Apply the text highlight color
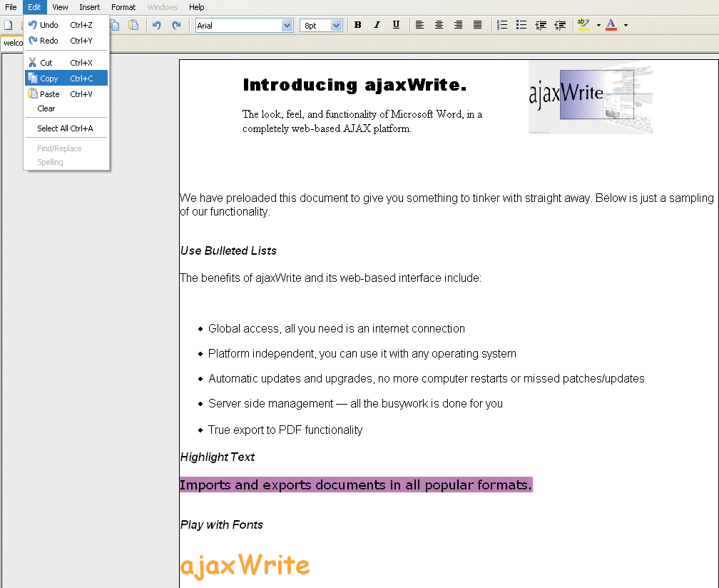This screenshot has width=719, height=588. pyautogui.click(x=583, y=25)
